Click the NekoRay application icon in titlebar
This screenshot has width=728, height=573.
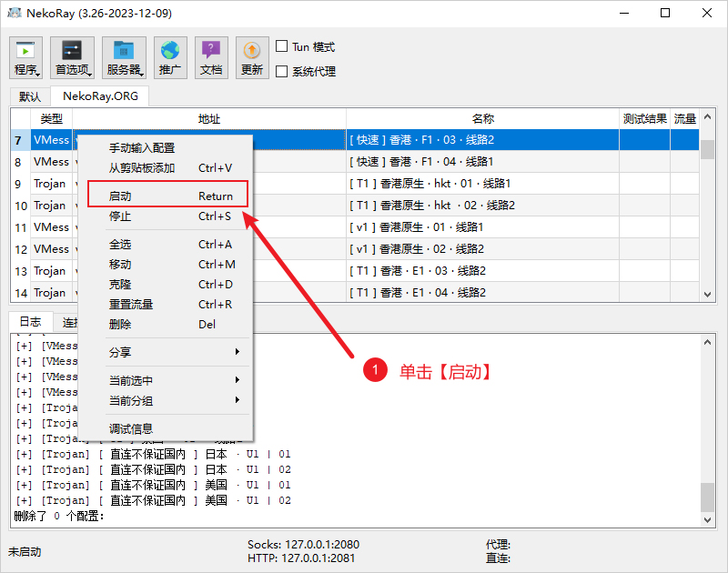(13, 13)
